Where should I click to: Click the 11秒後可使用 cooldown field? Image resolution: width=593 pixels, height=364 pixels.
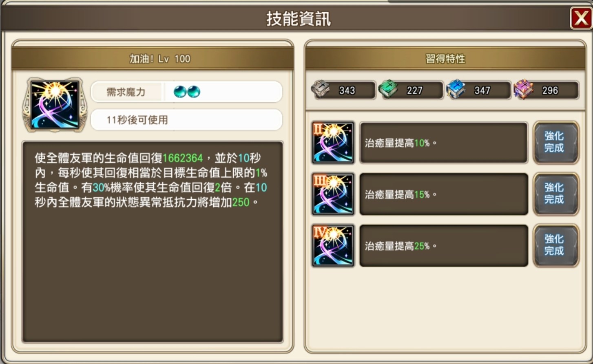pos(186,120)
